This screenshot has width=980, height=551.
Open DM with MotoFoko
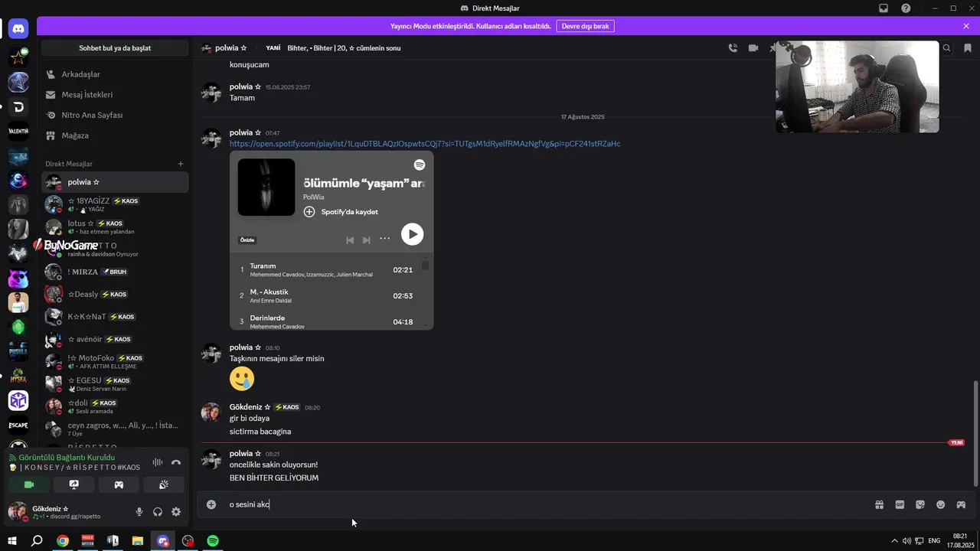coord(115,361)
